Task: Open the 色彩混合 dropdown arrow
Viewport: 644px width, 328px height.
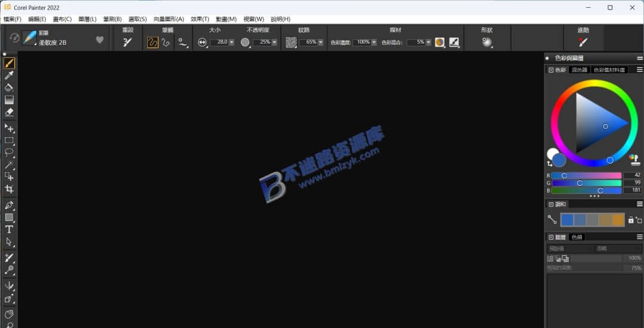Action: pyautogui.click(x=428, y=42)
